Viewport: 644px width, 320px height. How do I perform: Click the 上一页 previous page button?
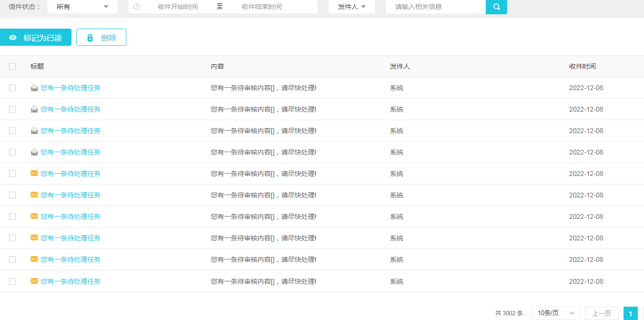click(602, 313)
